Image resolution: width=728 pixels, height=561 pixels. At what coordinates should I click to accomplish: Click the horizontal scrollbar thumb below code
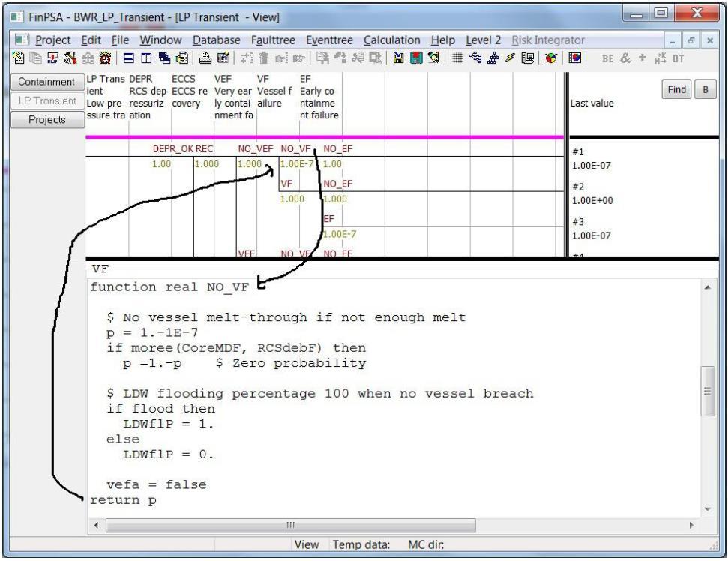tap(291, 525)
